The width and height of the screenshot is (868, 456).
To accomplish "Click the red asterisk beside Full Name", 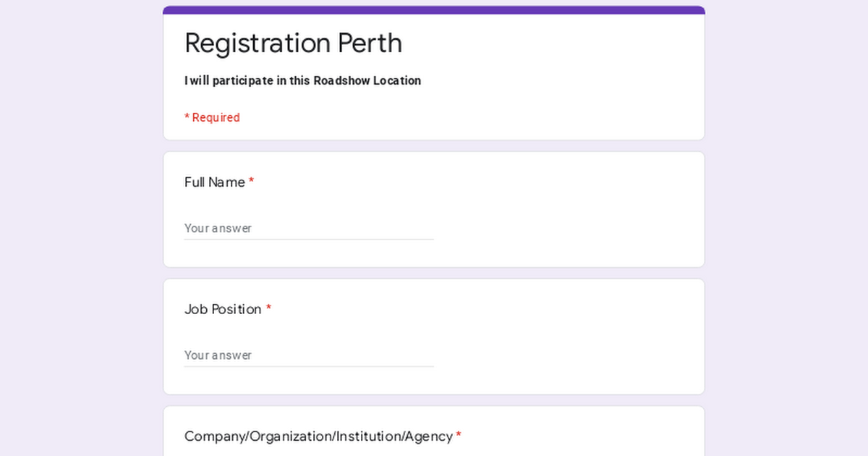I will pos(251,182).
